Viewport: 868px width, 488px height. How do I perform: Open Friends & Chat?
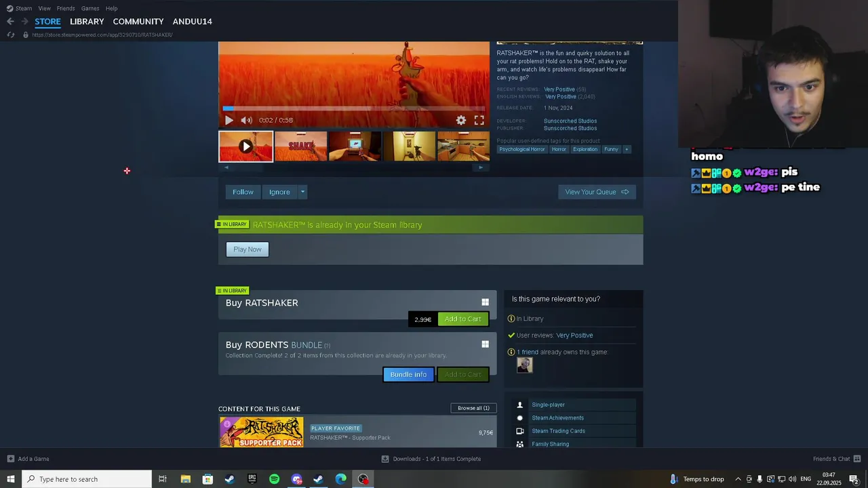(837, 459)
